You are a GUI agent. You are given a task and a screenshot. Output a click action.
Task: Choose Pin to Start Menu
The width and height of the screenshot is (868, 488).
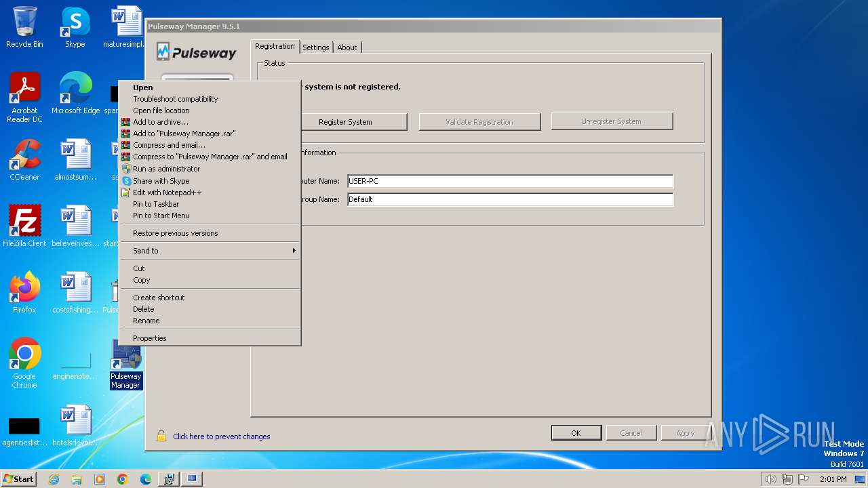point(210,216)
